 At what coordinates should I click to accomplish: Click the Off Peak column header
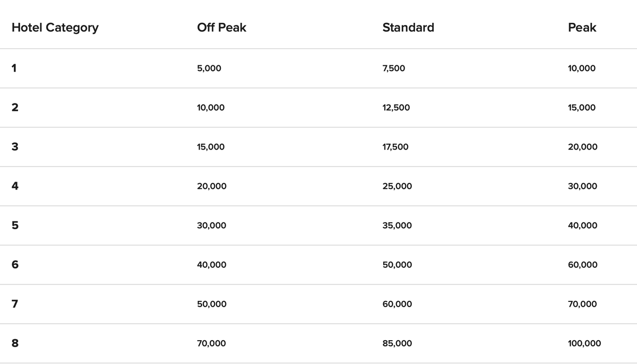pos(222,28)
